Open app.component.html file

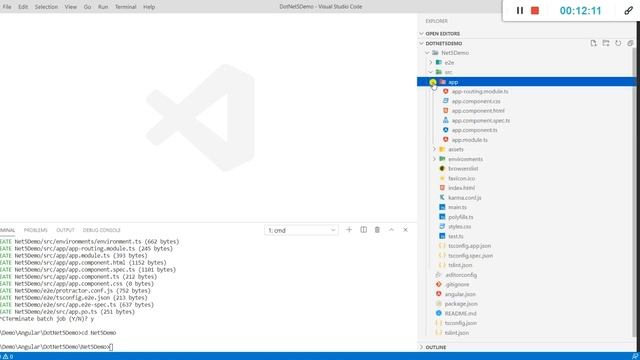pos(478,111)
